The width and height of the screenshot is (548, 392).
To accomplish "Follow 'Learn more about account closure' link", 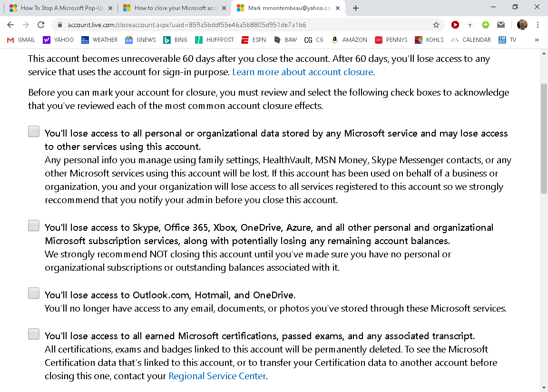I will tap(303, 72).
